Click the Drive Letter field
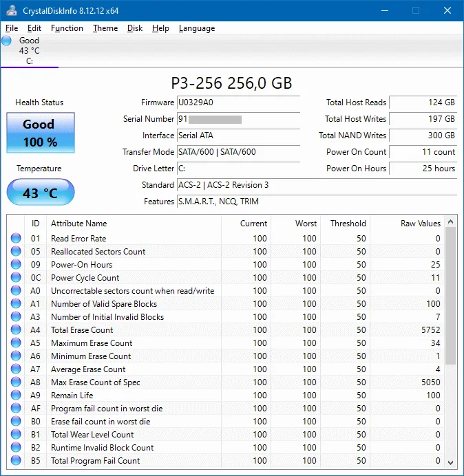This screenshot has height=476, width=464. [238, 169]
